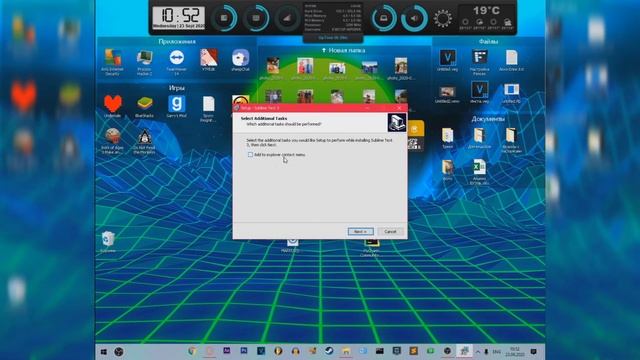Select the Инста.veg Vegas project file
Image resolution: width=640 pixels, height=360 pixels.
(x=479, y=92)
